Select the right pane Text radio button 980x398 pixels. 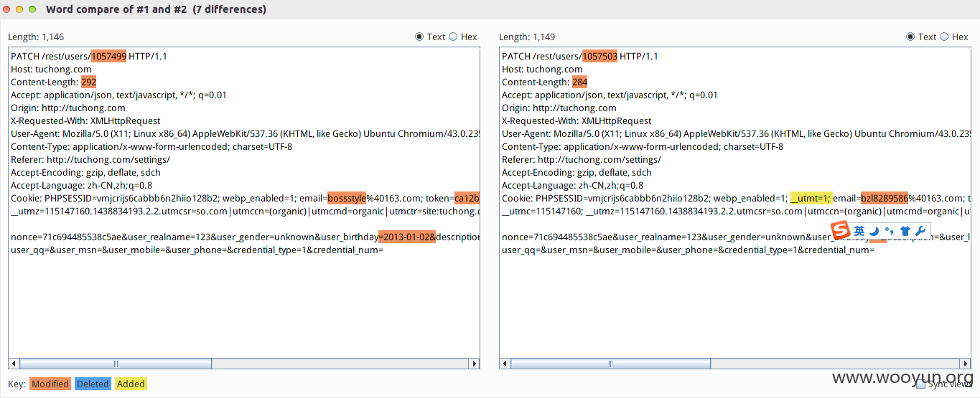point(910,37)
